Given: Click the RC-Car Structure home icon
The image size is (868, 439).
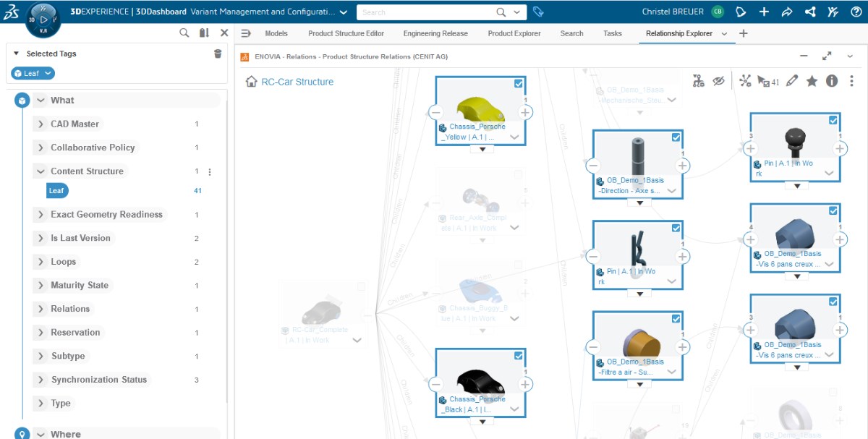Looking at the screenshot, I should (251, 82).
